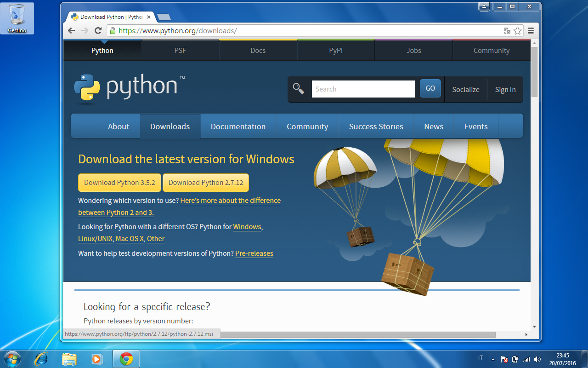Select the Community top tab
Image resolution: width=588 pixels, height=368 pixels.
(x=492, y=51)
